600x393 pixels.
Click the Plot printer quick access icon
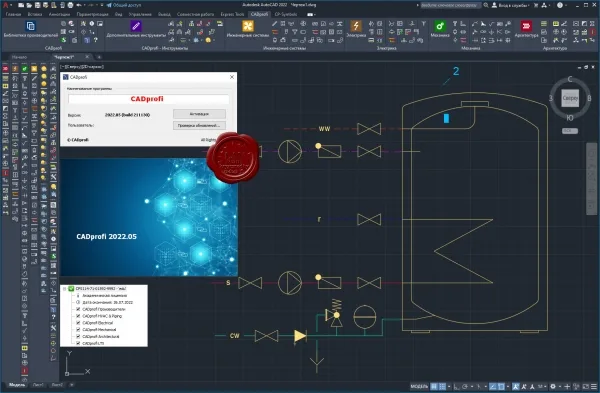coord(70,5)
